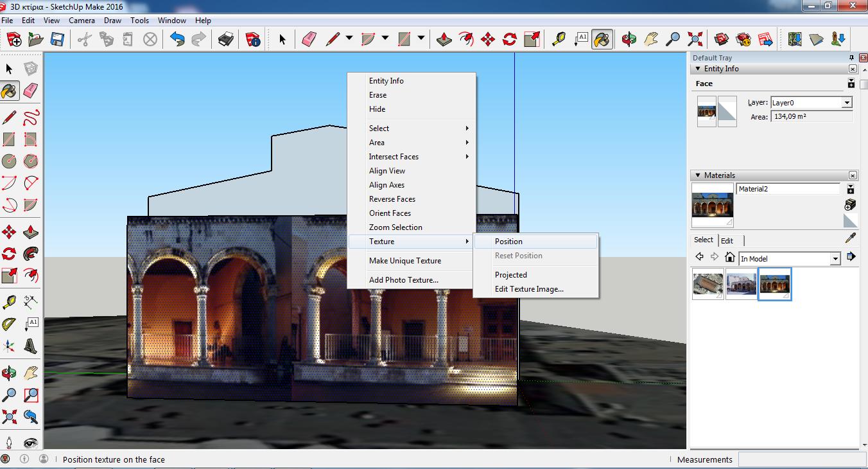The height and width of the screenshot is (469, 868).
Task: Select the Move tool in the top toolbar
Action: [488, 39]
